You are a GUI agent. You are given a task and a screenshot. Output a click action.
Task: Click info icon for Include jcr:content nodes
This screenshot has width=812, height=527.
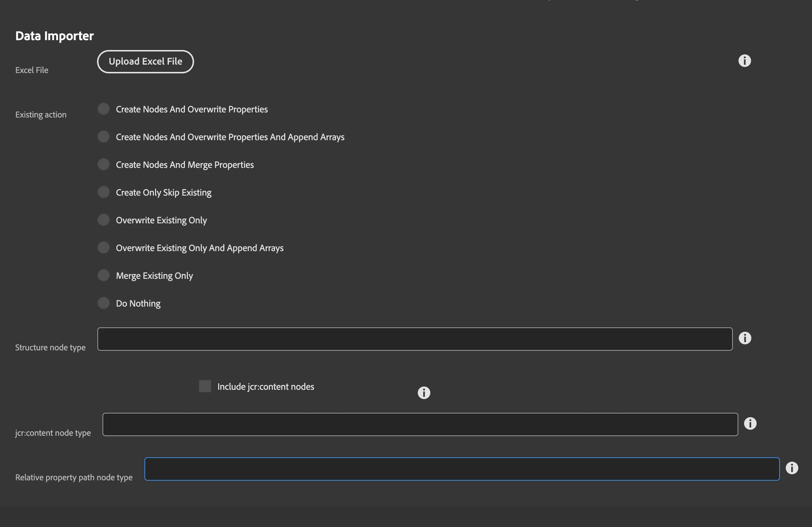[x=424, y=393]
